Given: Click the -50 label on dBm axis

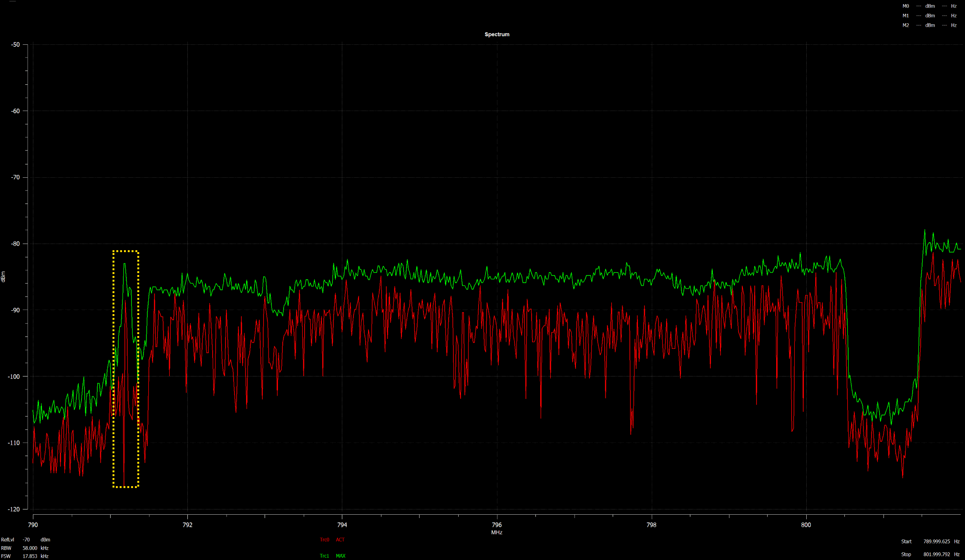Looking at the screenshot, I should pos(15,45).
